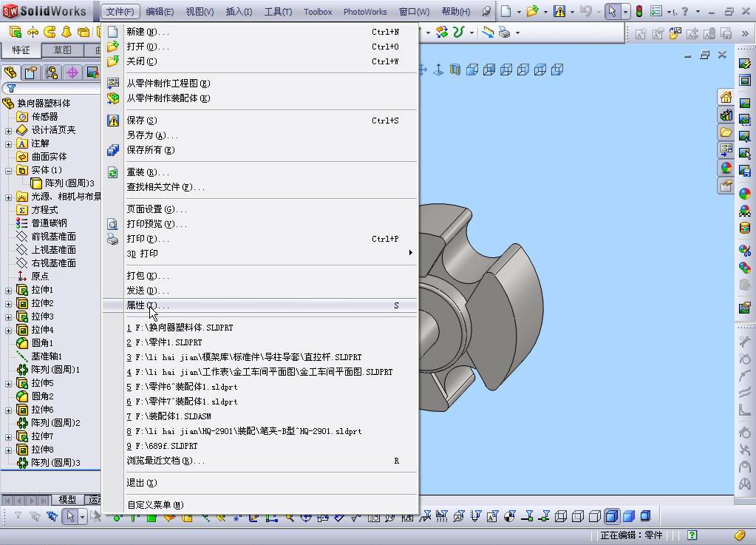Switch to the 草图 tab

pyautogui.click(x=62, y=50)
